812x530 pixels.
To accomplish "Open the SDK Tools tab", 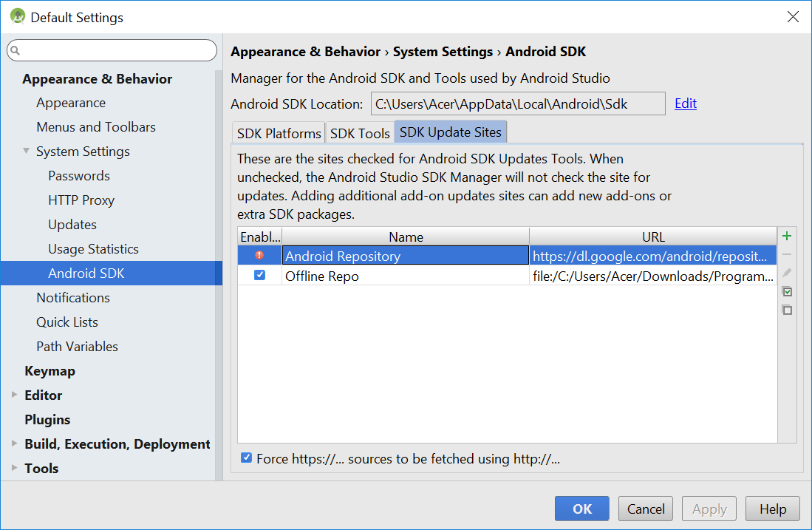I will (x=360, y=132).
